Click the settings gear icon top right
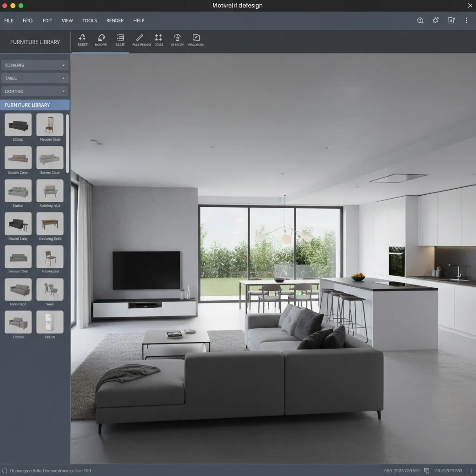This screenshot has height=476, width=476. pos(435,20)
